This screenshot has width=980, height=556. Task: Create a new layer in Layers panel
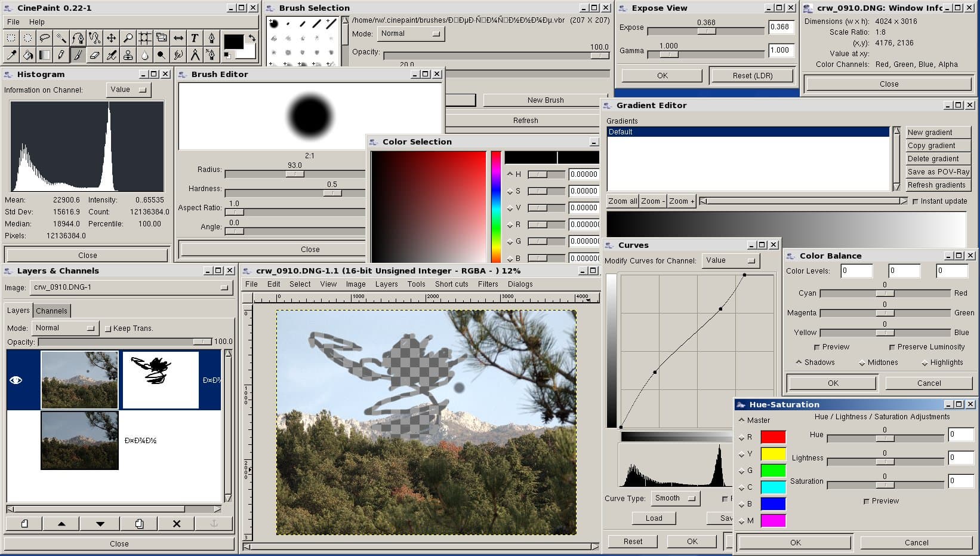click(24, 524)
